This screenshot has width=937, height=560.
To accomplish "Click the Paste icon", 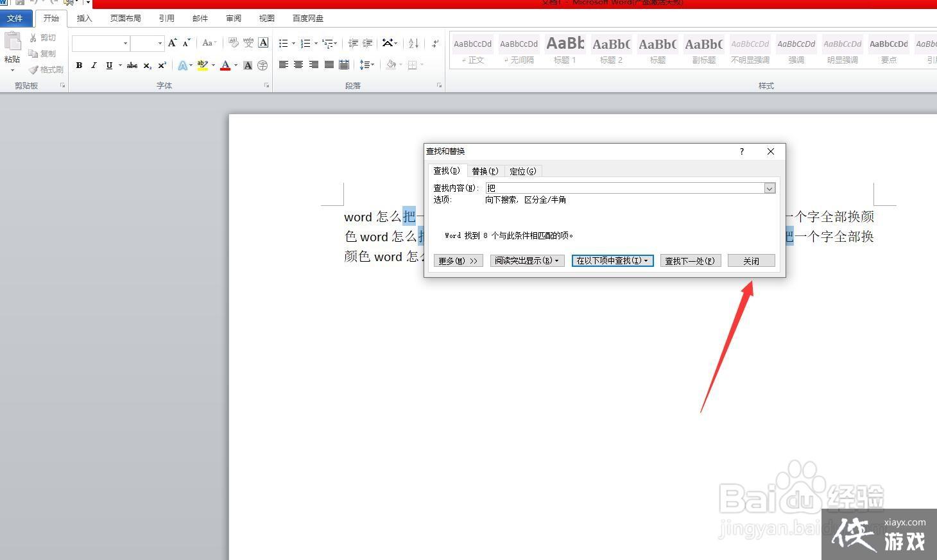I will [x=13, y=42].
